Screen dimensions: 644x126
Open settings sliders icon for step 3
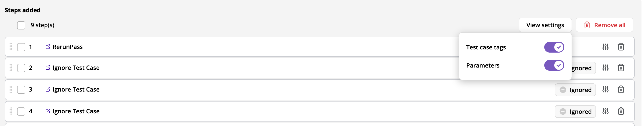[x=605, y=89]
